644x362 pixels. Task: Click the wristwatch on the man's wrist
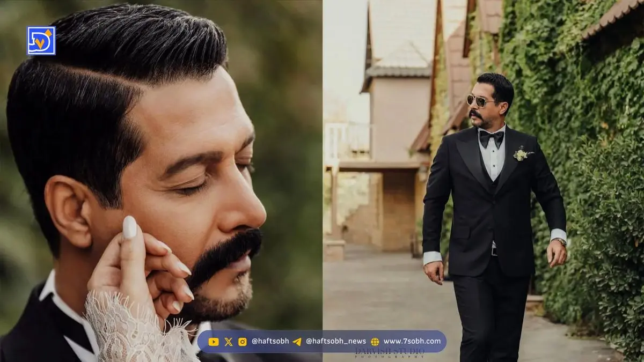click(x=560, y=241)
